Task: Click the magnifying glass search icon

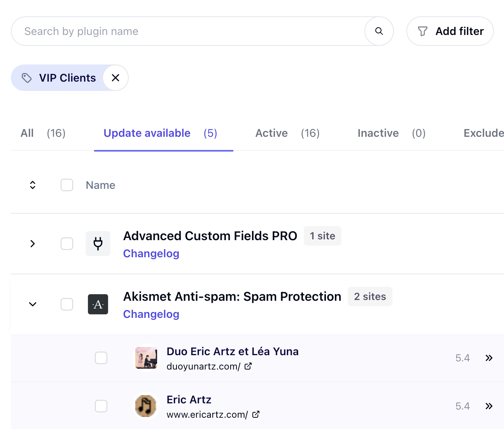Action: click(x=379, y=31)
